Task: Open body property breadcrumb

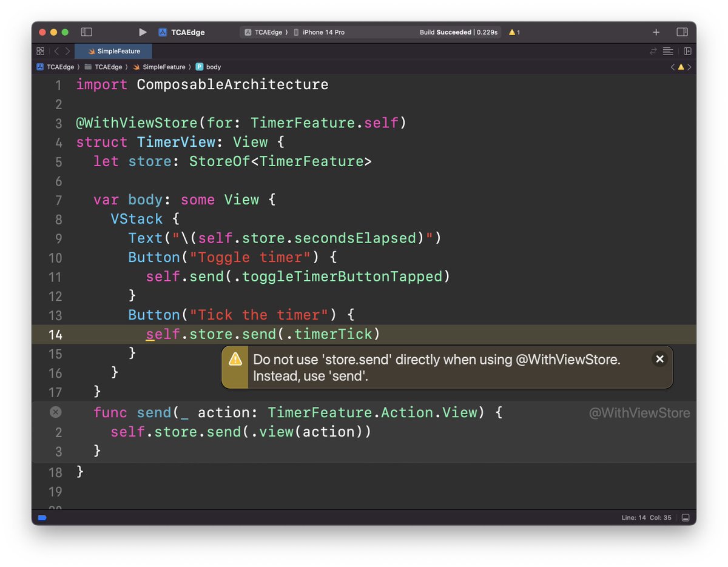Action: [208, 67]
